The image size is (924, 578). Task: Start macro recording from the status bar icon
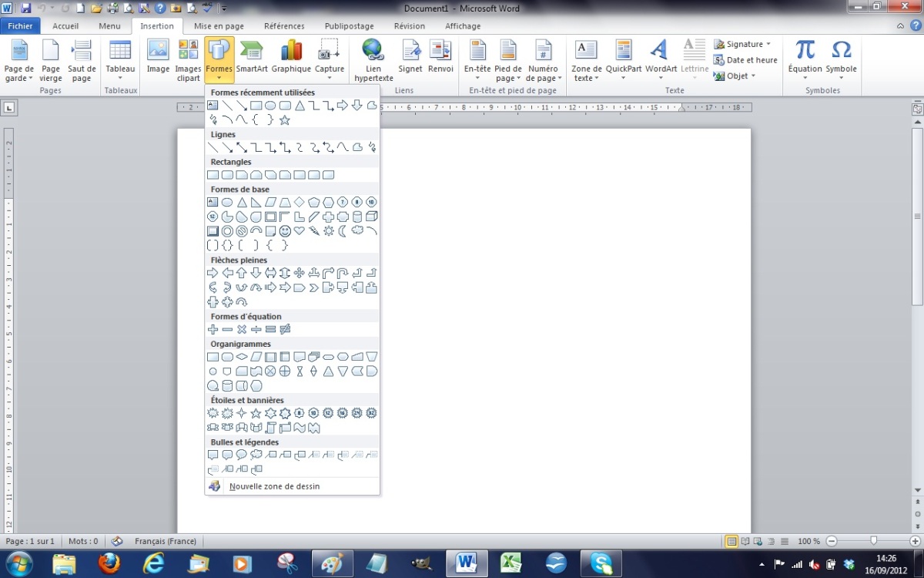(117, 541)
